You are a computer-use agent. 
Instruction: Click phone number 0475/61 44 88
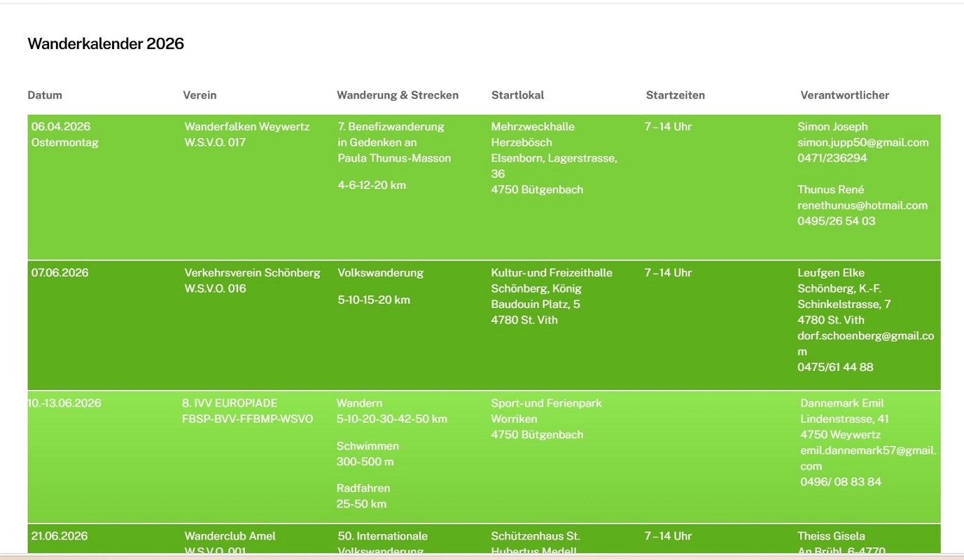835,367
